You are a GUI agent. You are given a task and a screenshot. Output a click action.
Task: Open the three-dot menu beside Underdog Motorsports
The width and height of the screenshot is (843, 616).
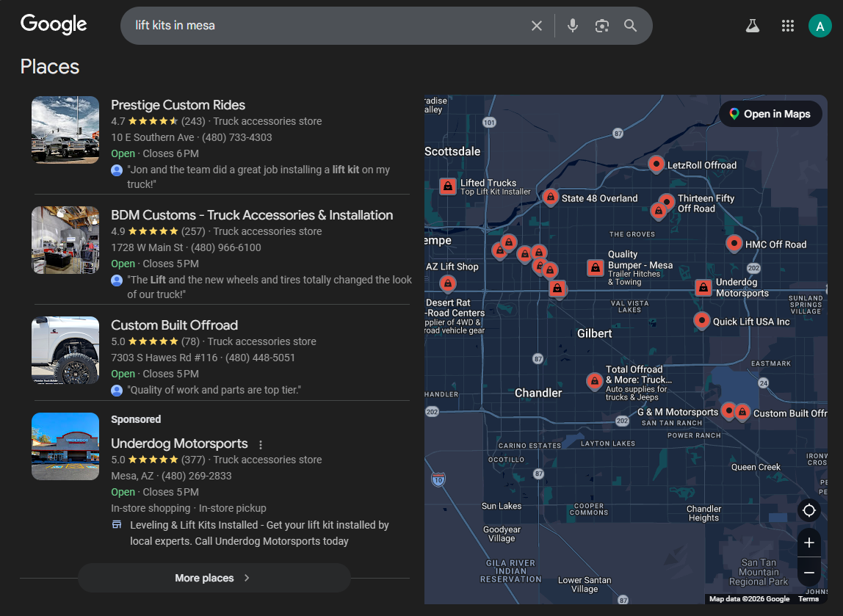click(261, 444)
